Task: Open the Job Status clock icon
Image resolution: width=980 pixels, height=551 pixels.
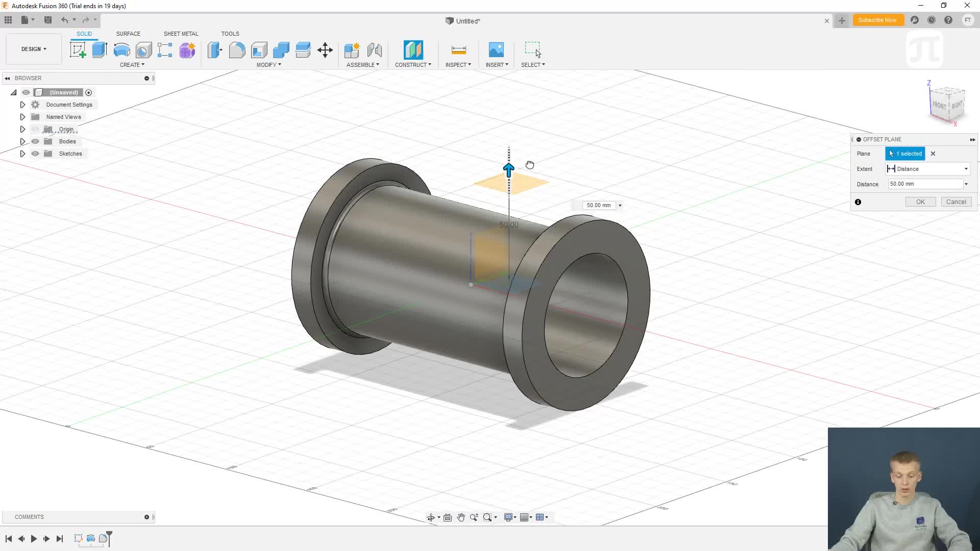Action: coord(932,20)
